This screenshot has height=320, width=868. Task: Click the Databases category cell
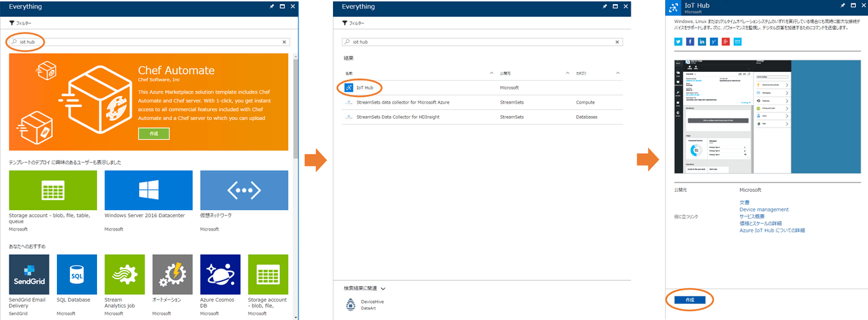(x=587, y=117)
